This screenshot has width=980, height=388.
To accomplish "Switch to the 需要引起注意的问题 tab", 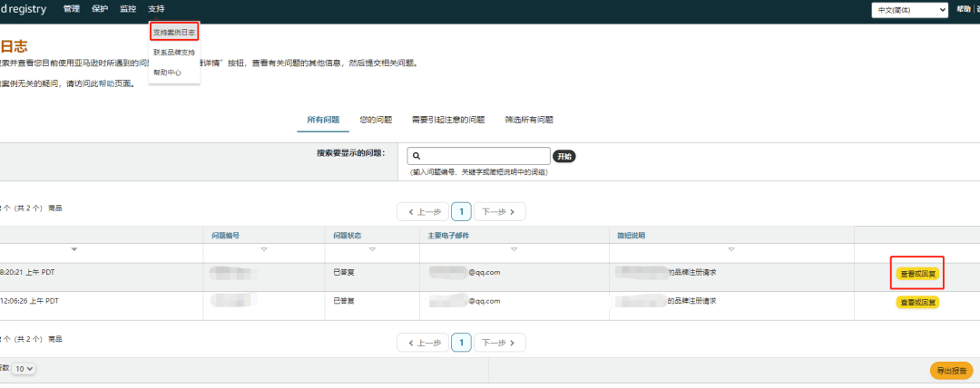I will pos(448,120).
